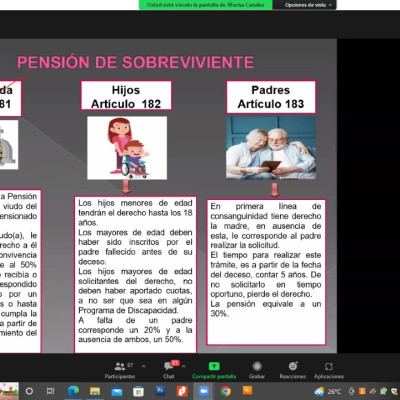400x400 pixels.
Task: Click the green screen-viewing notification banner
Action: click(x=205, y=5)
